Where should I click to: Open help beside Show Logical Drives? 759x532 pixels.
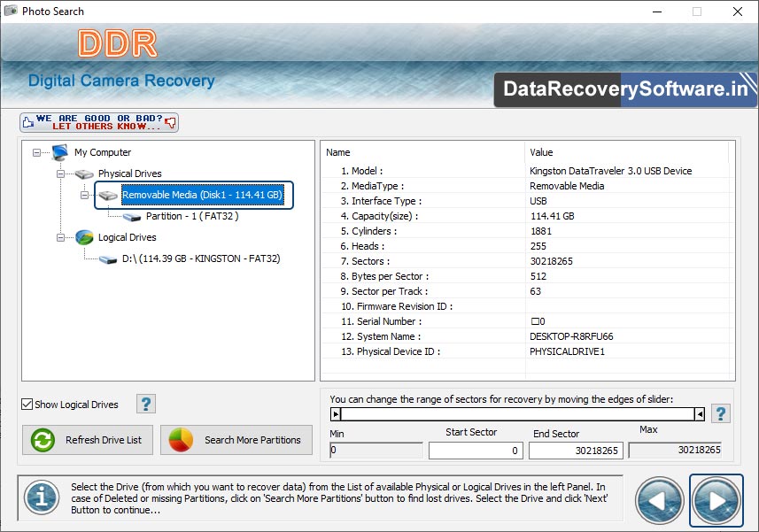(x=146, y=404)
